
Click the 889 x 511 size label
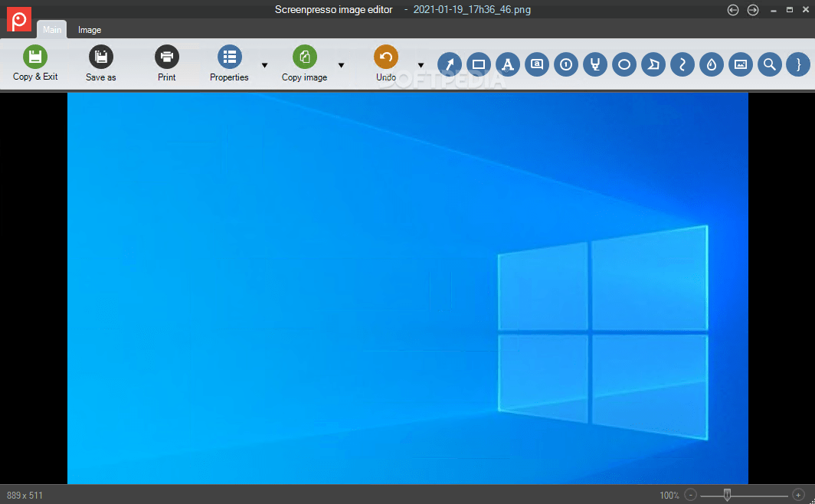coord(25,496)
